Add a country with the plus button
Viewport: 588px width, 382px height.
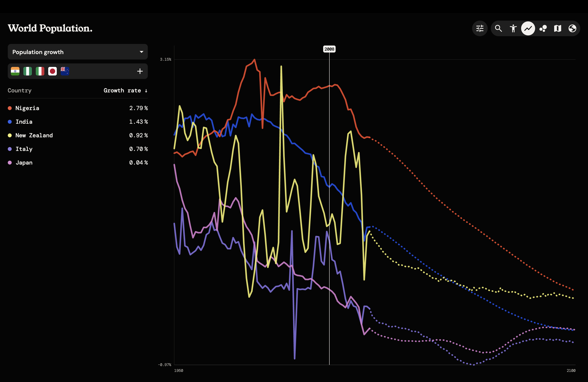coord(140,71)
